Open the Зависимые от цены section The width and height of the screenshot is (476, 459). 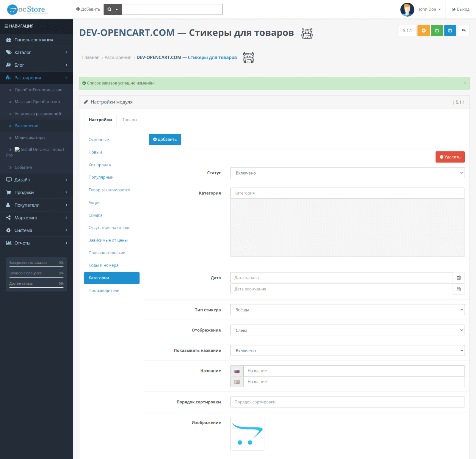click(112, 240)
